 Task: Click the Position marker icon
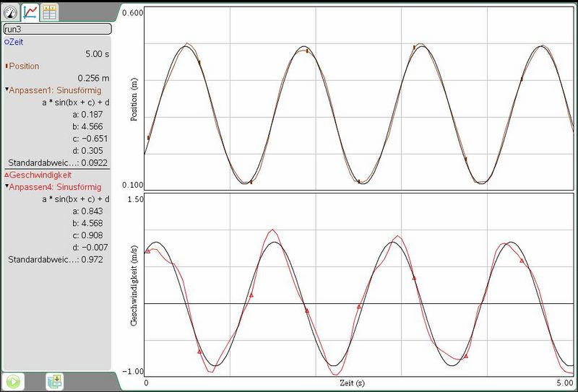(7, 66)
